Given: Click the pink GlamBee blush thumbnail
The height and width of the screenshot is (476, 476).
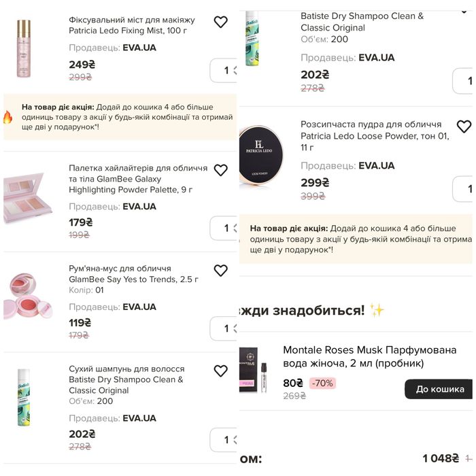Looking at the screenshot, I should 27,296.
